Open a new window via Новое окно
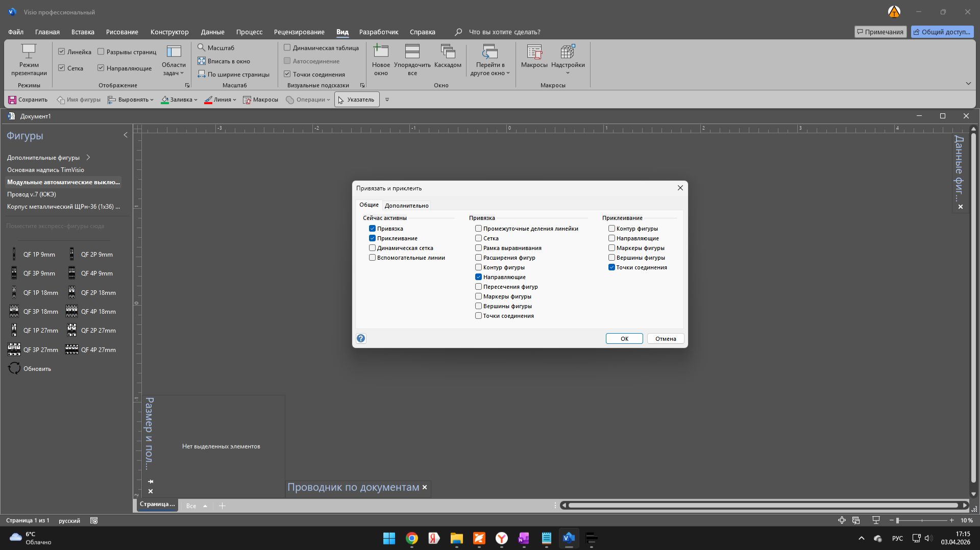The height and width of the screenshot is (550, 980). pyautogui.click(x=380, y=58)
